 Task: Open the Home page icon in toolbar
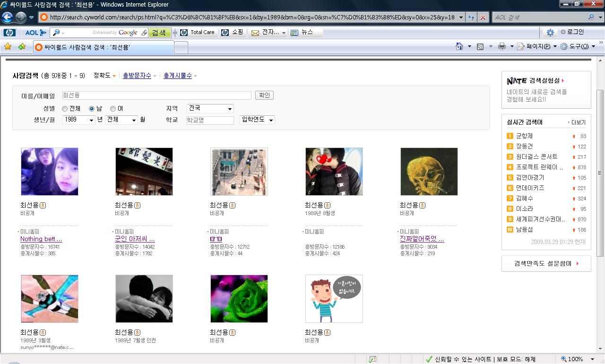[x=459, y=46]
